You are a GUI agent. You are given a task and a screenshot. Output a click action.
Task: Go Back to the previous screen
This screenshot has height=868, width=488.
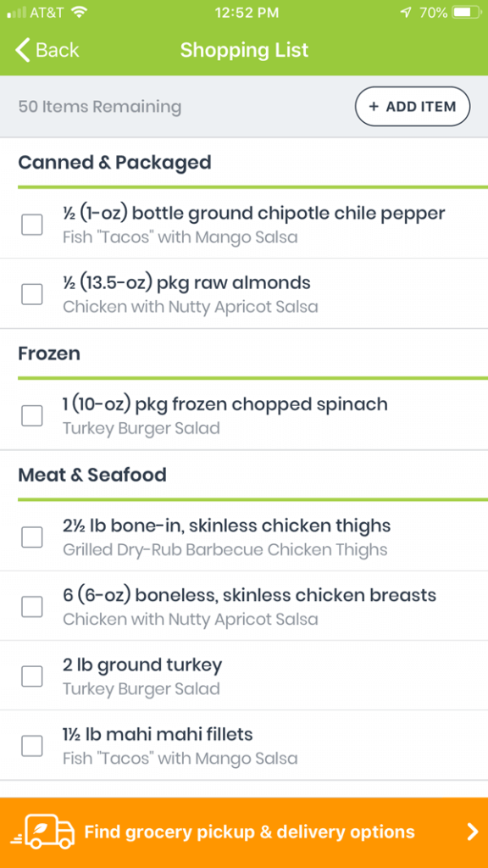tap(47, 50)
